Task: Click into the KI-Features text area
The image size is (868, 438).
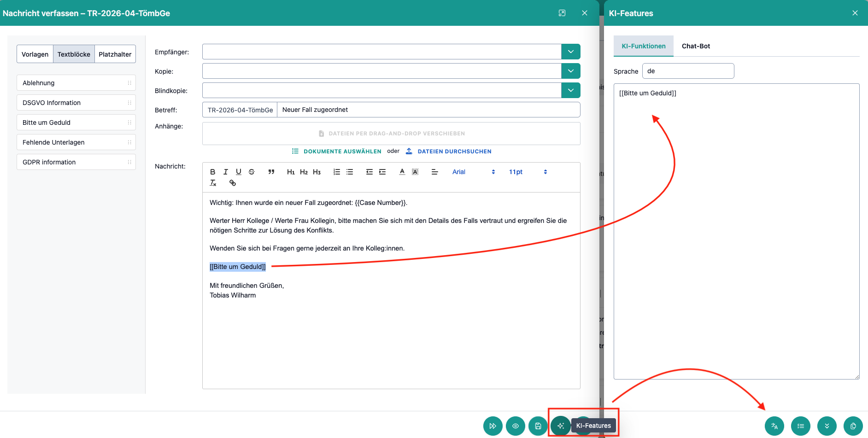Action: tap(736, 231)
